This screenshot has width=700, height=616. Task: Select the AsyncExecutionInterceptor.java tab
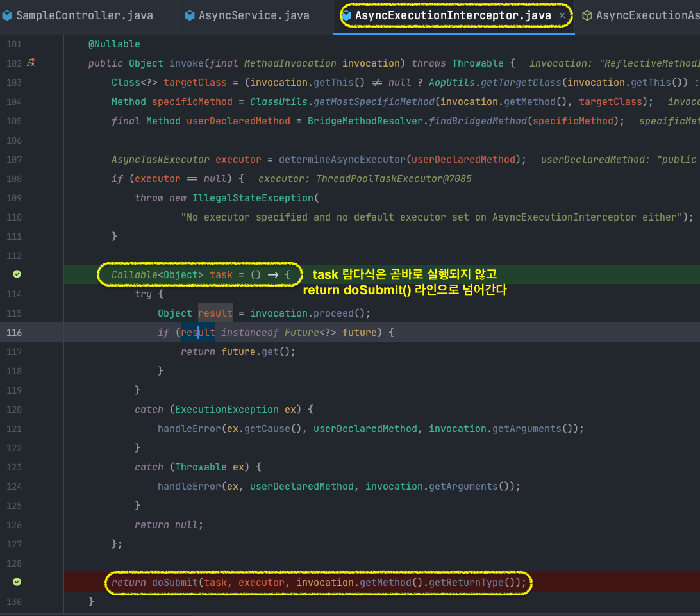tap(453, 15)
